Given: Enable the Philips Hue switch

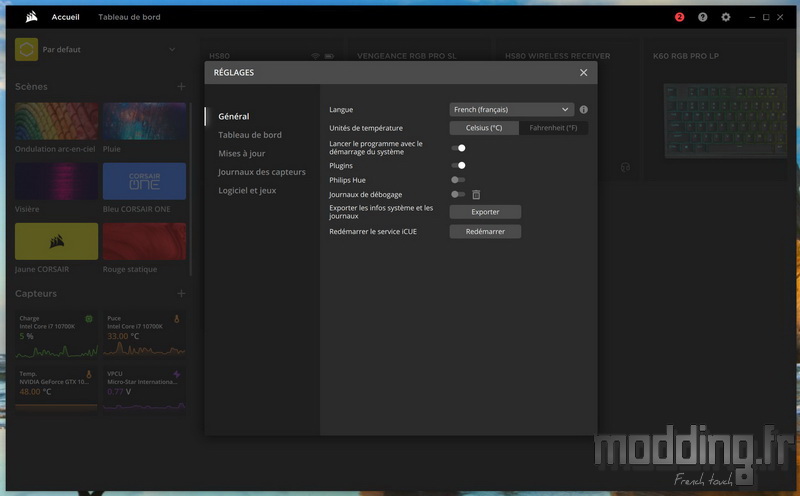Looking at the screenshot, I should pos(458,180).
